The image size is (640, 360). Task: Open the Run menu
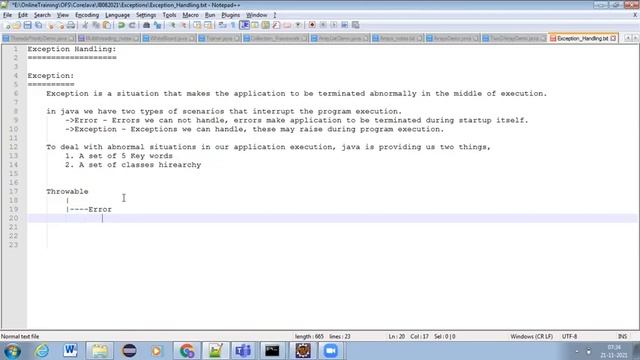click(210, 15)
